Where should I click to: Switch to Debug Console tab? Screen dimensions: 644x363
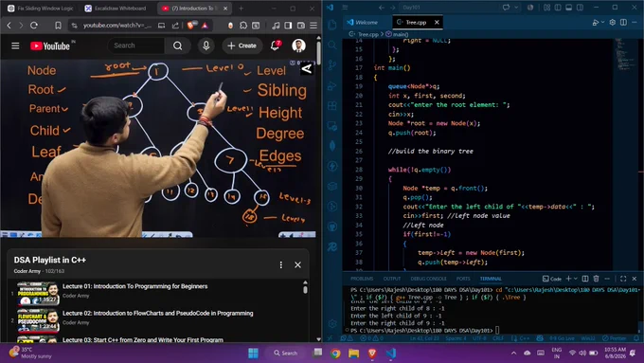click(428, 279)
